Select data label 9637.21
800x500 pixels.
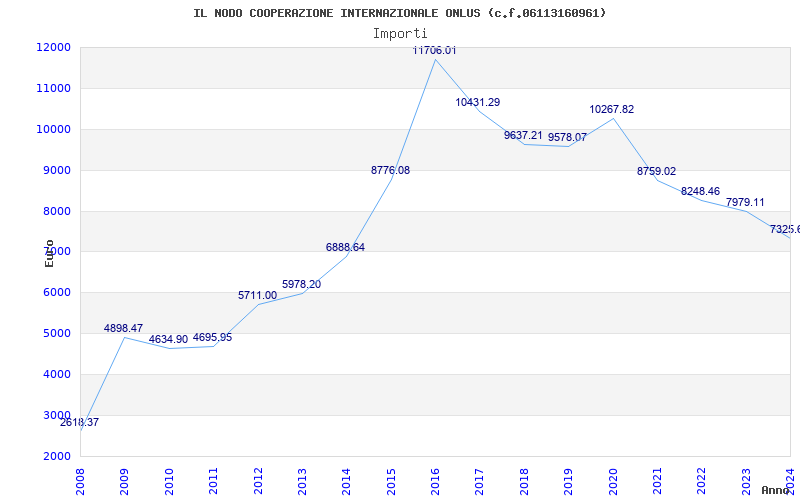523,135
